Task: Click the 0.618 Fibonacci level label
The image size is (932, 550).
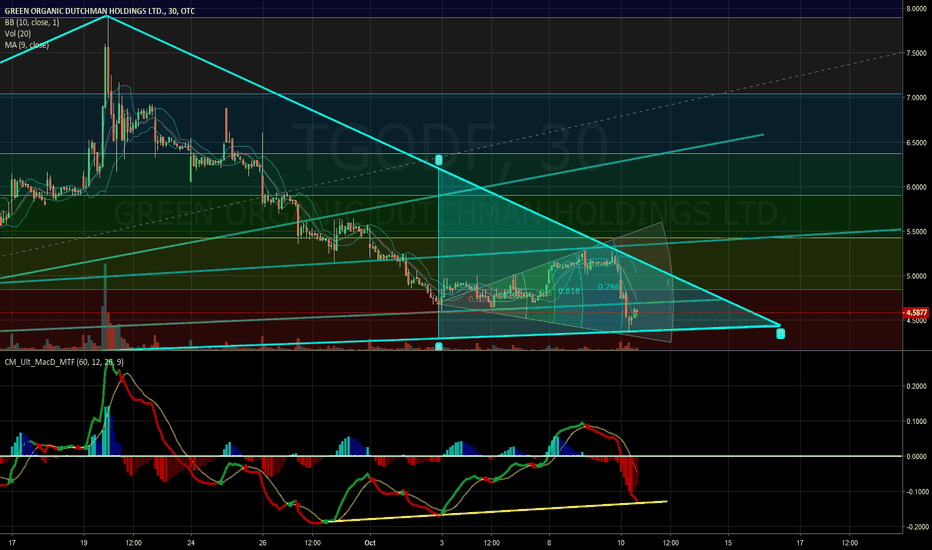Action: (x=569, y=291)
